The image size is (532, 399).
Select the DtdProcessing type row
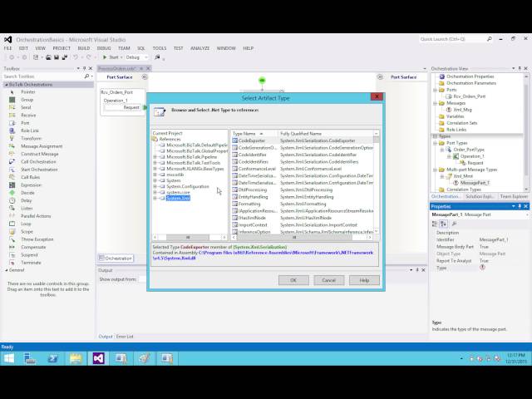(303, 190)
